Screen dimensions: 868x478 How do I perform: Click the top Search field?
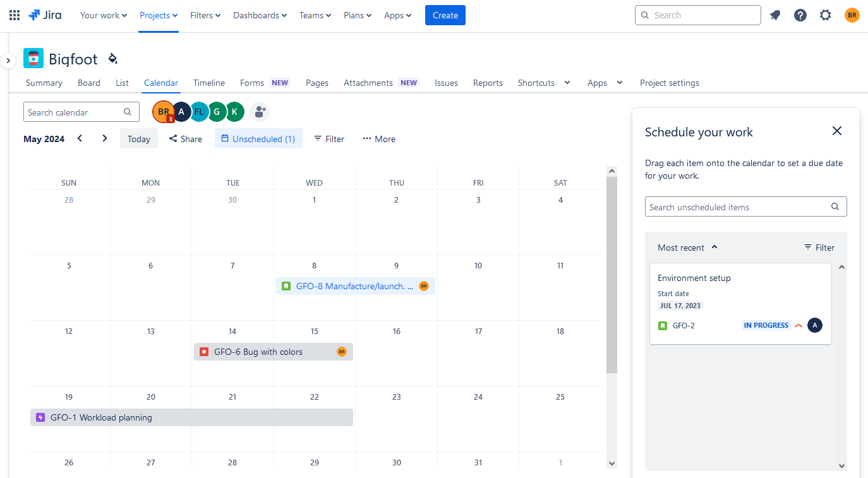pos(698,15)
